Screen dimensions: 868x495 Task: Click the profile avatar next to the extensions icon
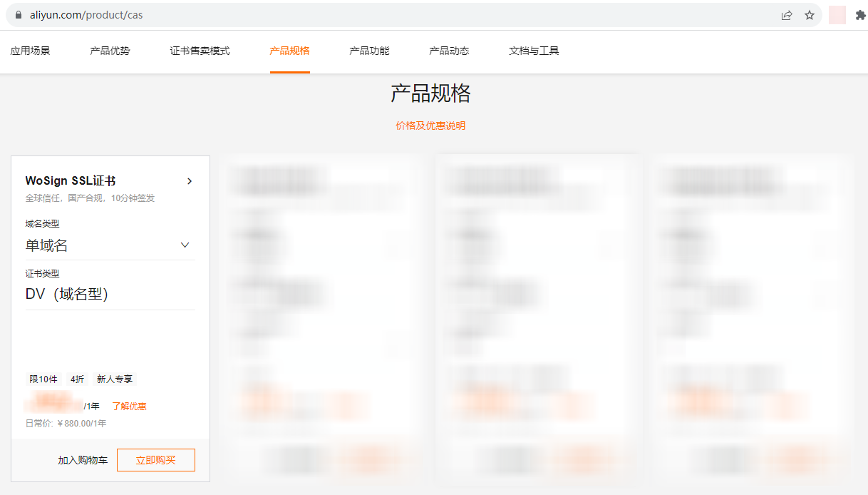tap(836, 15)
